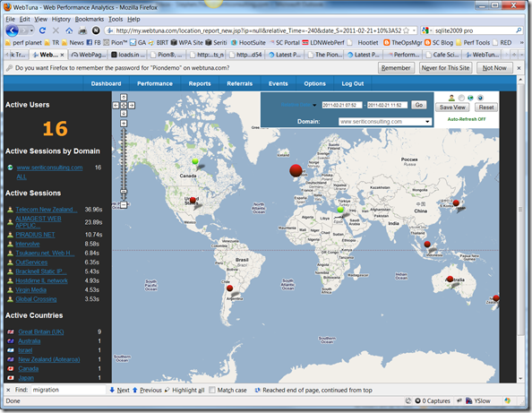Image resolution: width=532 pixels, height=413 pixels.
Task: Click Never for This Site button
Action: 445,68
